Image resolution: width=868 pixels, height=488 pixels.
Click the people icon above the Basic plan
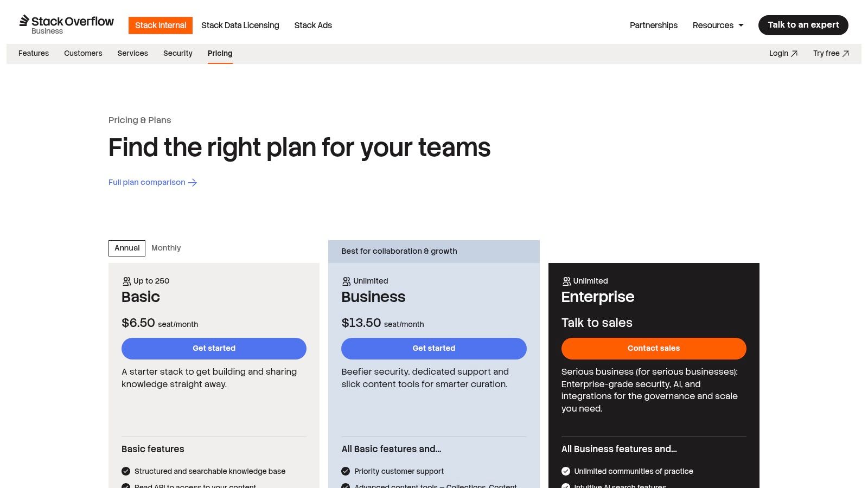(x=125, y=281)
